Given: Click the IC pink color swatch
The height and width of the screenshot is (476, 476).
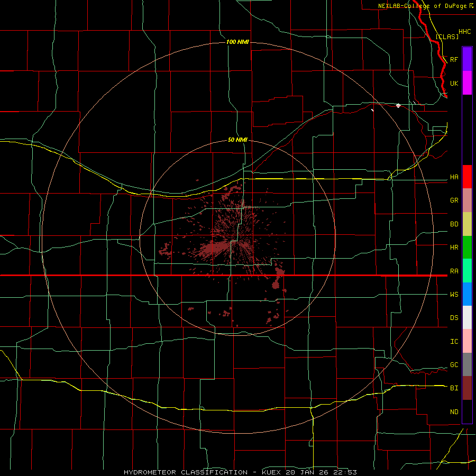Looking at the screenshot, I should click(467, 341).
